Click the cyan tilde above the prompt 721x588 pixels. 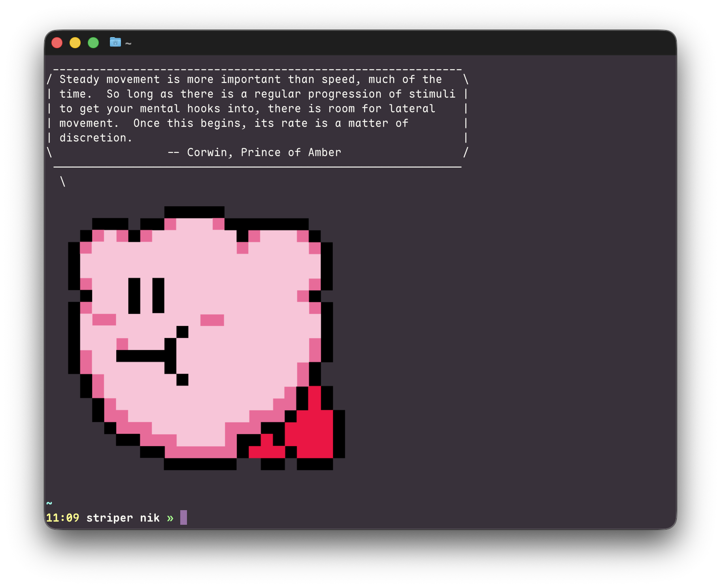coord(49,503)
